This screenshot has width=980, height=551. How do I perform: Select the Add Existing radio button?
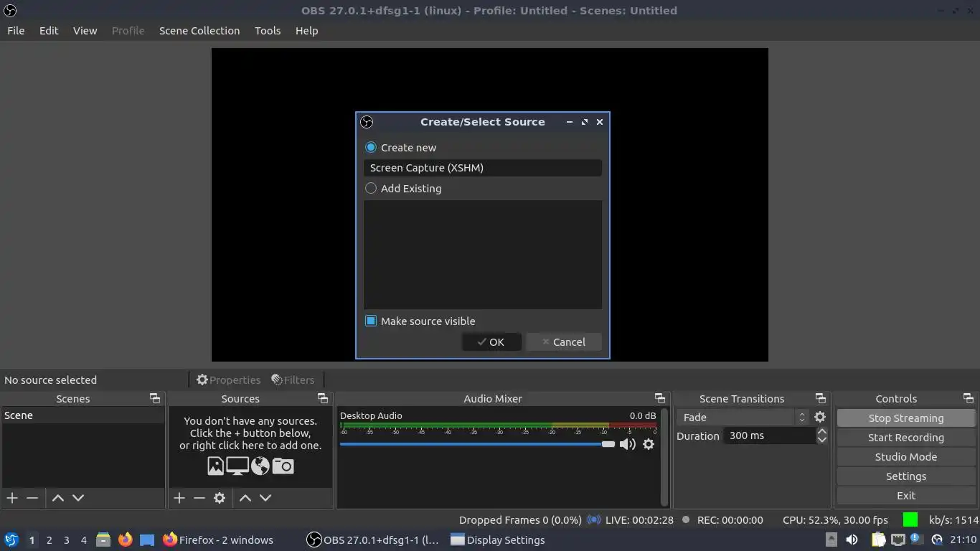(x=371, y=188)
